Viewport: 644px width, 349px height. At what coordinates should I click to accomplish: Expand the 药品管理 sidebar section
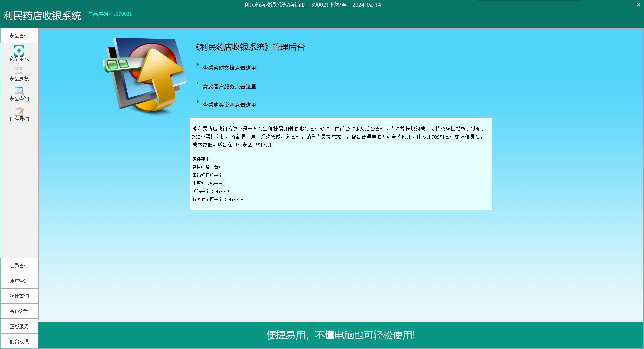[19, 36]
